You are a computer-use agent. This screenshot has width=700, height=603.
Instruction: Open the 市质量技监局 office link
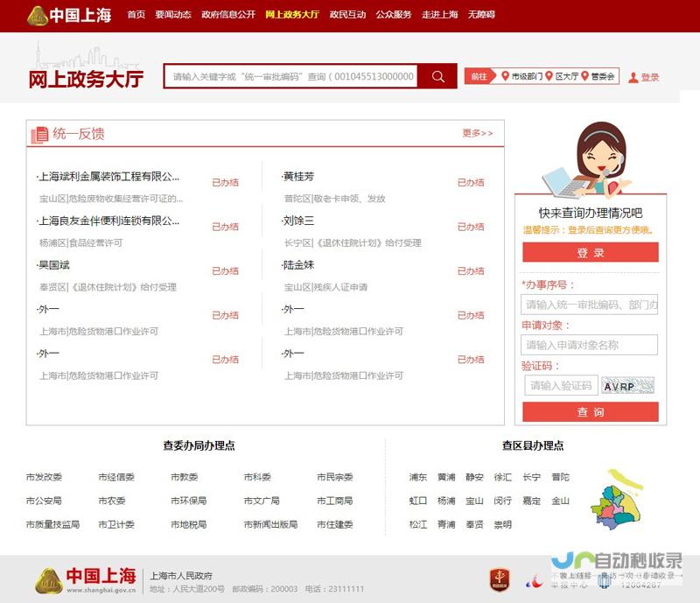pos(52,524)
